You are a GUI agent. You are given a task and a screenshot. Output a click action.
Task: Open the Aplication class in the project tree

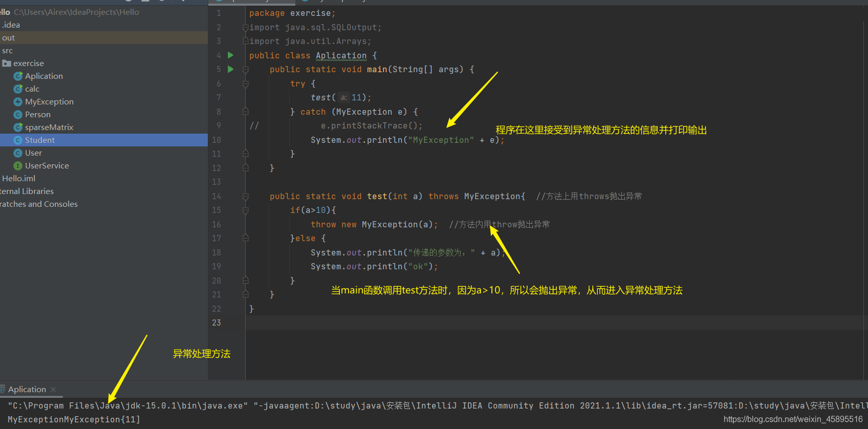point(44,76)
